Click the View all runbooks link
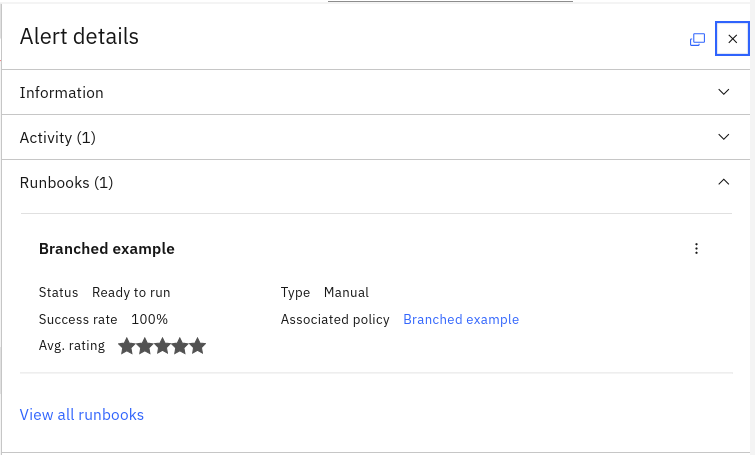The image size is (755, 455). point(82,415)
